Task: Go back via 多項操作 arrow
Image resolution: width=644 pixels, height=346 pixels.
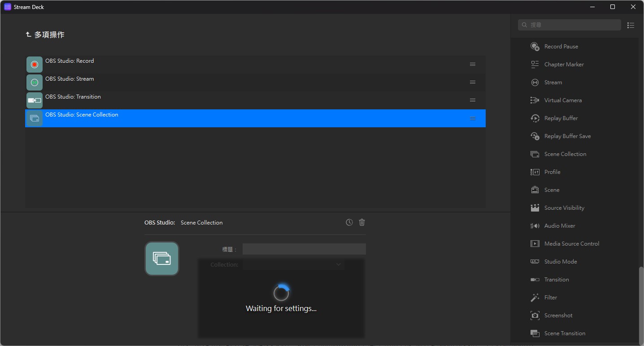Action: (x=28, y=35)
